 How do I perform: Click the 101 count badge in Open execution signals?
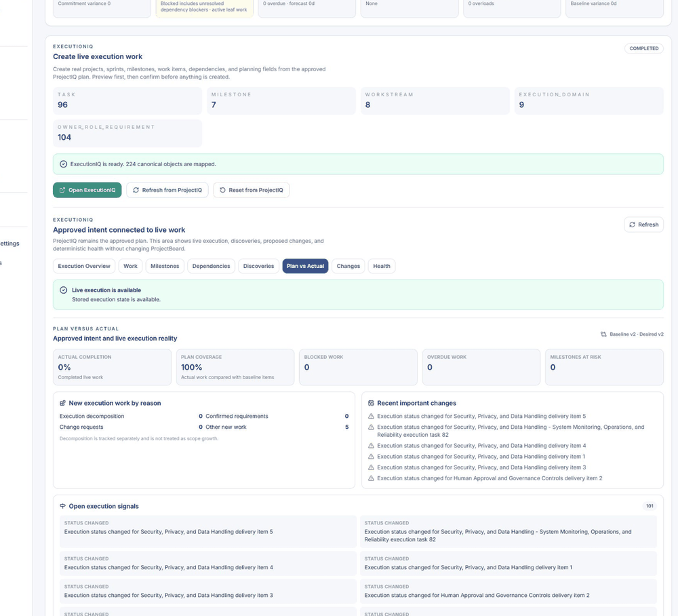point(650,505)
